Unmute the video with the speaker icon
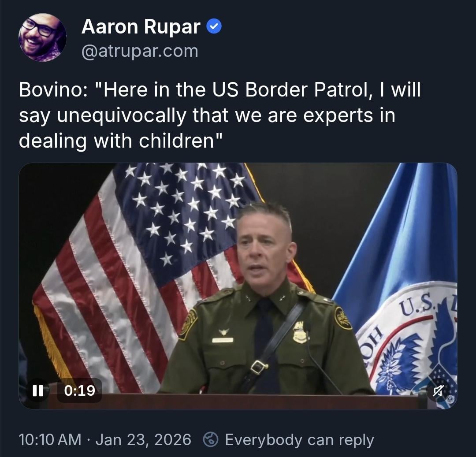The width and height of the screenshot is (476, 457). (x=438, y=391)
